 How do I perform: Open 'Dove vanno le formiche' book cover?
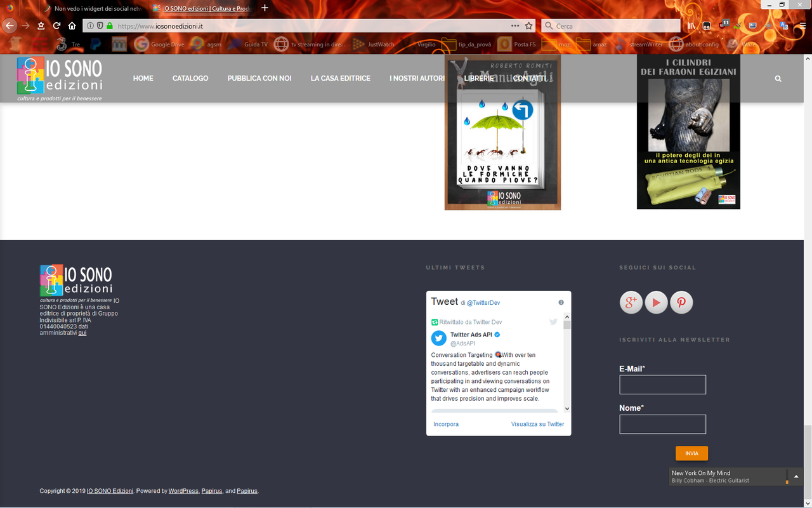pyautogui.click(x=502, y=132)
